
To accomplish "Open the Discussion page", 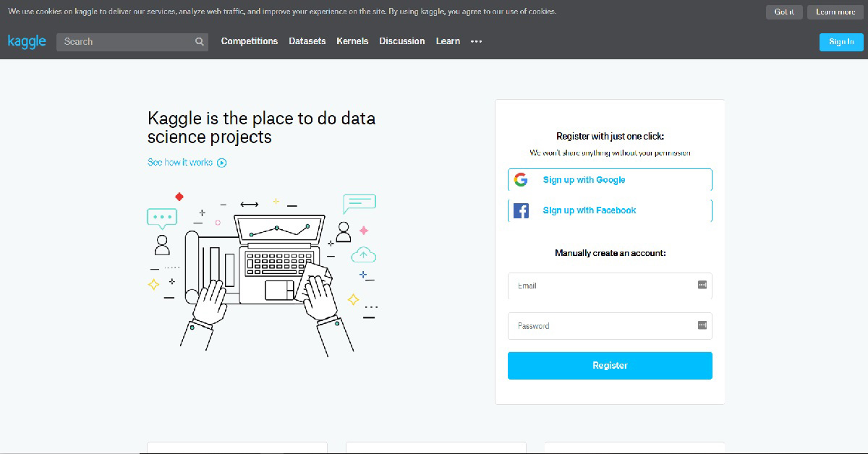I will pyautogui.click(x=401, y=41).
